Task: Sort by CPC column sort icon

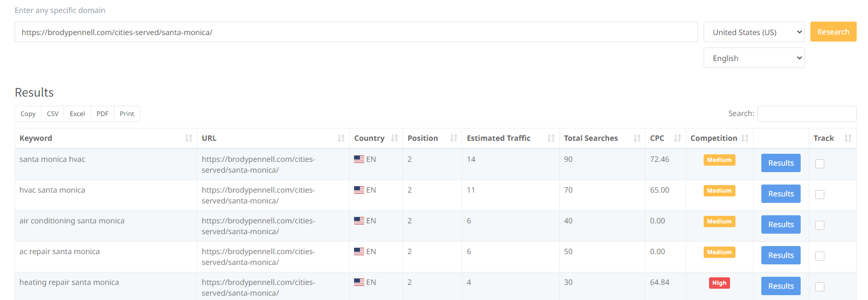Action: tap(677, 138)
